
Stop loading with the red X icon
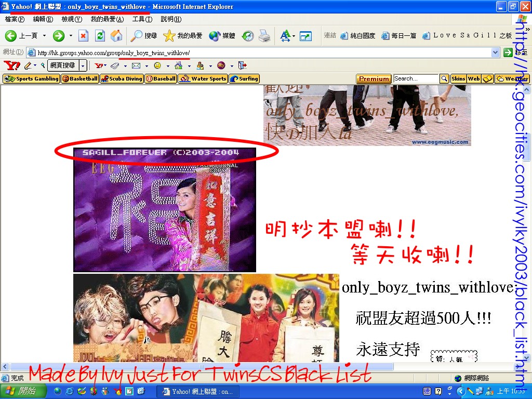[x=84, y=36]
